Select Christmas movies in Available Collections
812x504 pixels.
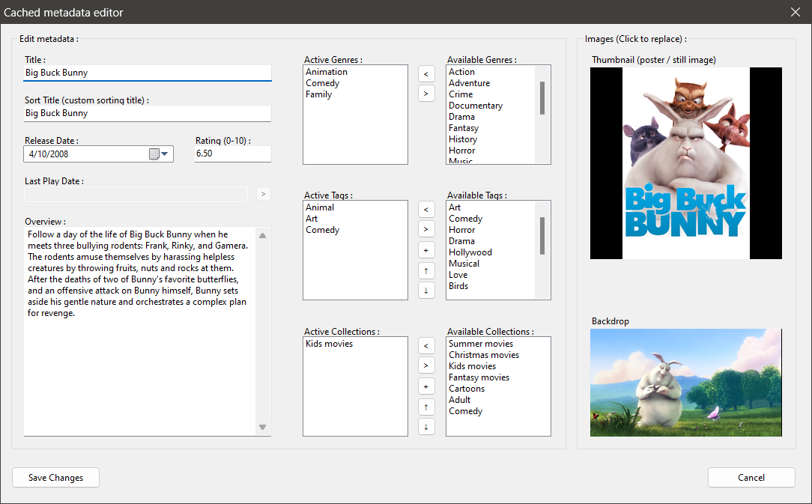tap(484, 355)
